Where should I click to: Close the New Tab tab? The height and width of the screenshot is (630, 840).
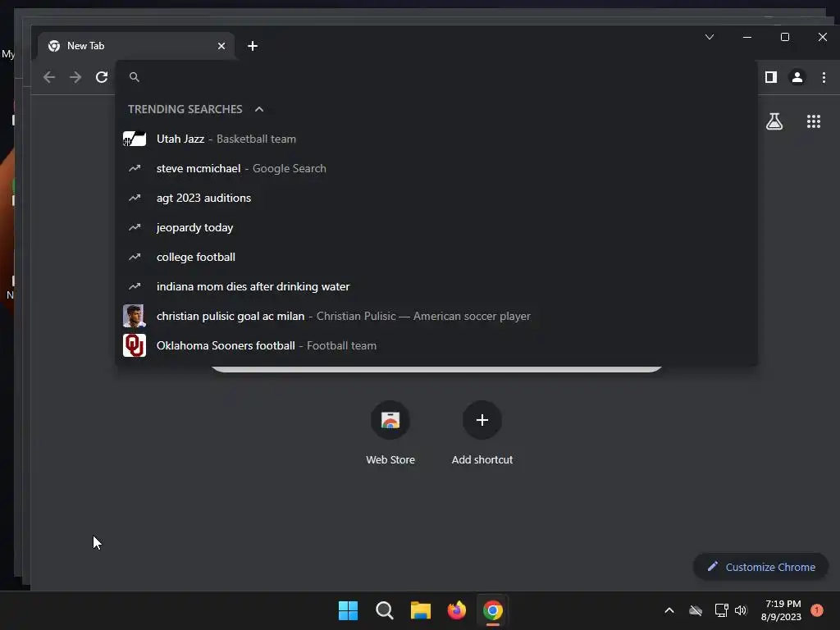pyautogui.click(x=221, y=46)
